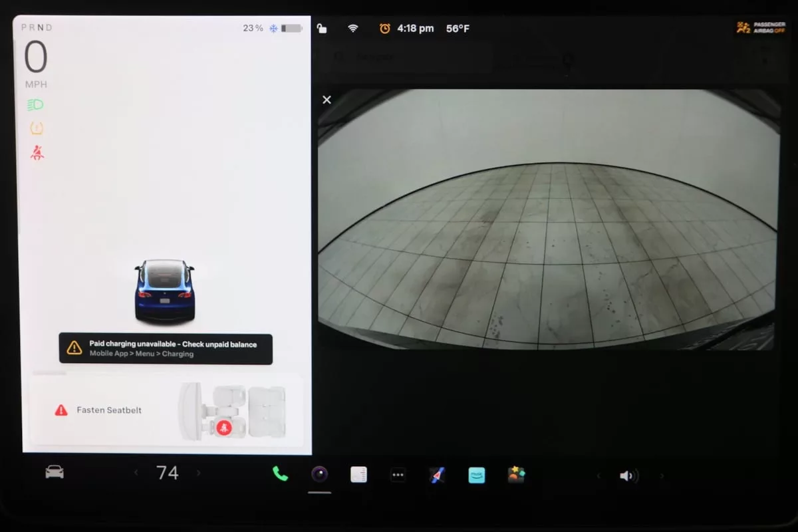Decrease cabin temperature with left arrow

click(x=136, y=473)
